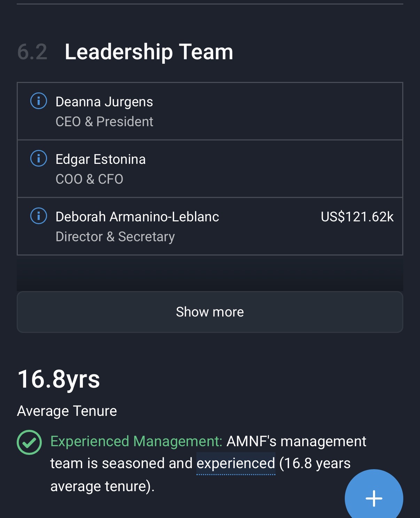Image resolution: width=420 pixels, height=518 pixels.
Task: Tap info icon for Deborah Armanino-Leblanc
Action: click(39, 216)
